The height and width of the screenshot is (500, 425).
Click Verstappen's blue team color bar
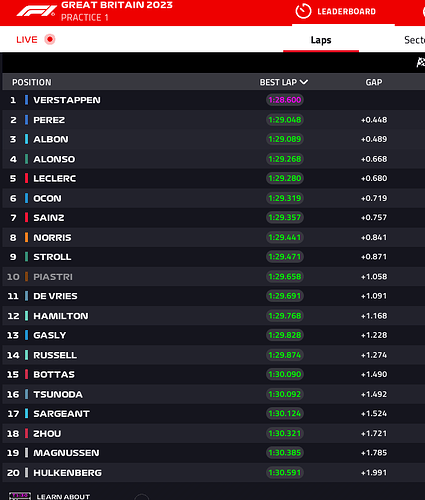pos(26,100)
